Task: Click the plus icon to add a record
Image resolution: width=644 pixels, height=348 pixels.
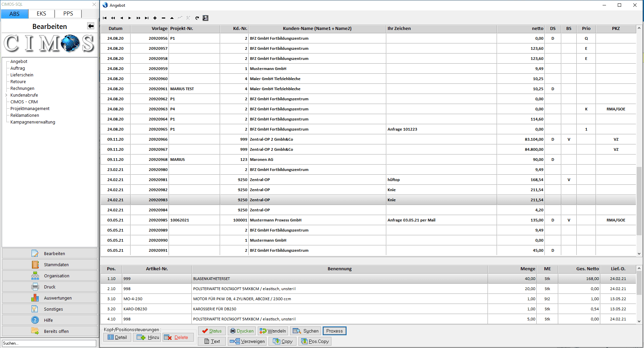Action: [x=155, y=18]
